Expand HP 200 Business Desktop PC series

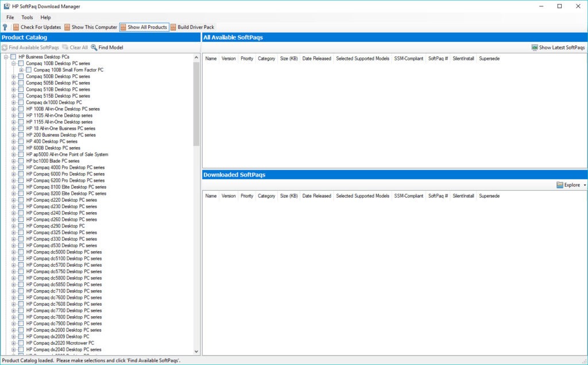pyautogui.click(x=14, y=135)
